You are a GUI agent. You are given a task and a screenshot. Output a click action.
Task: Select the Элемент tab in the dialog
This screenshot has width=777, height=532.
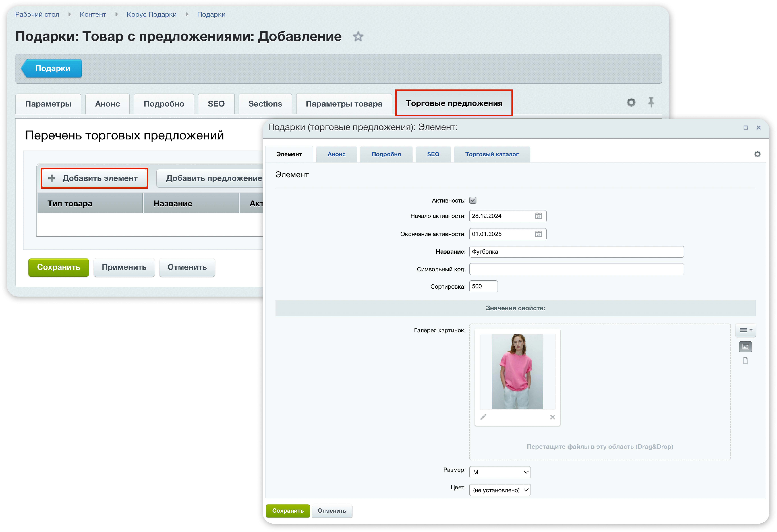[289, 154]
